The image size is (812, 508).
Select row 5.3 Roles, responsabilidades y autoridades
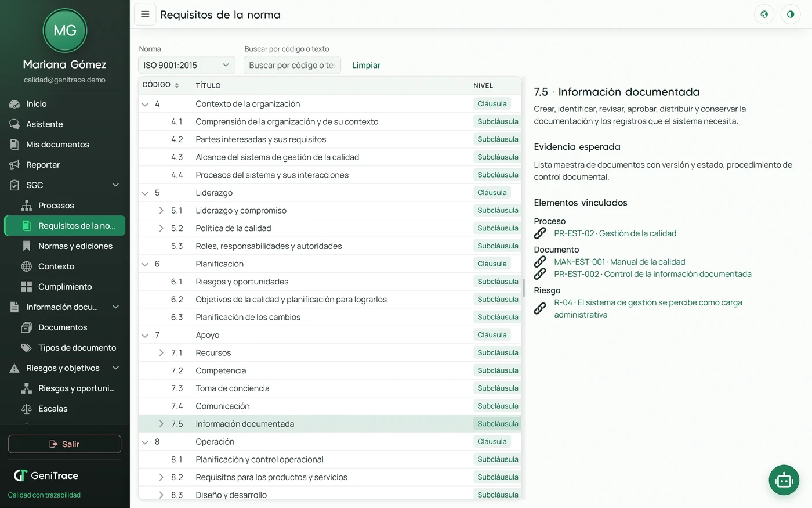(329, 246)
